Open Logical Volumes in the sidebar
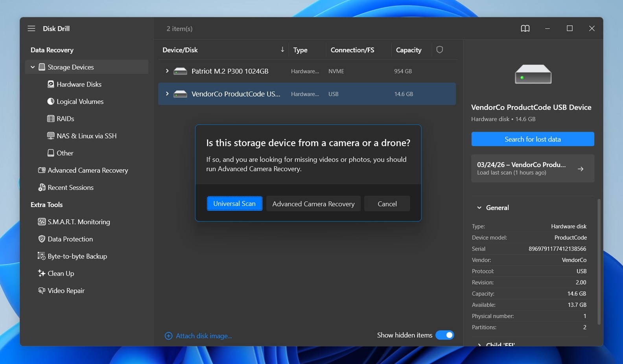The width and height of the screenshot is (623, 364). point(80,101)
